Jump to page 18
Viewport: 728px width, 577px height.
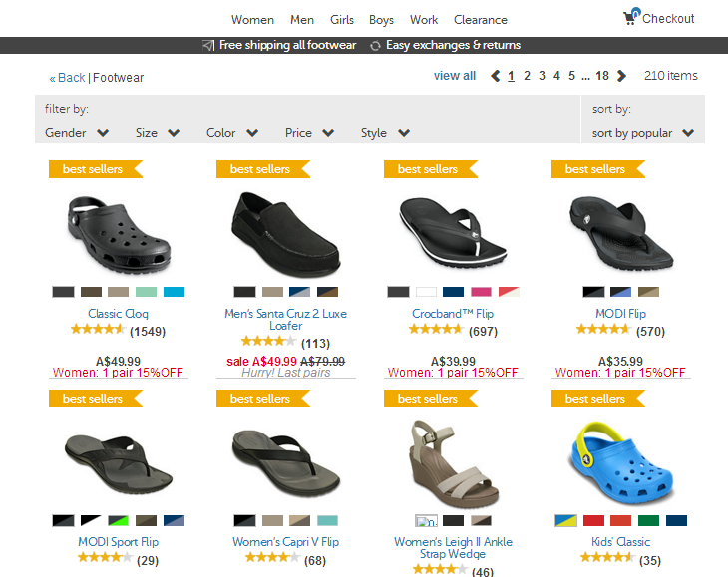(602, 76)
